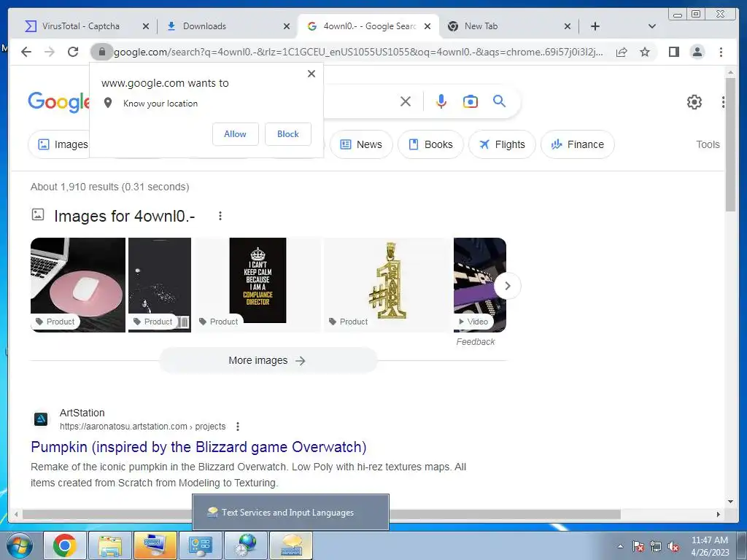Search by image with camera icon
747x560 pixels.
[471, 101]
